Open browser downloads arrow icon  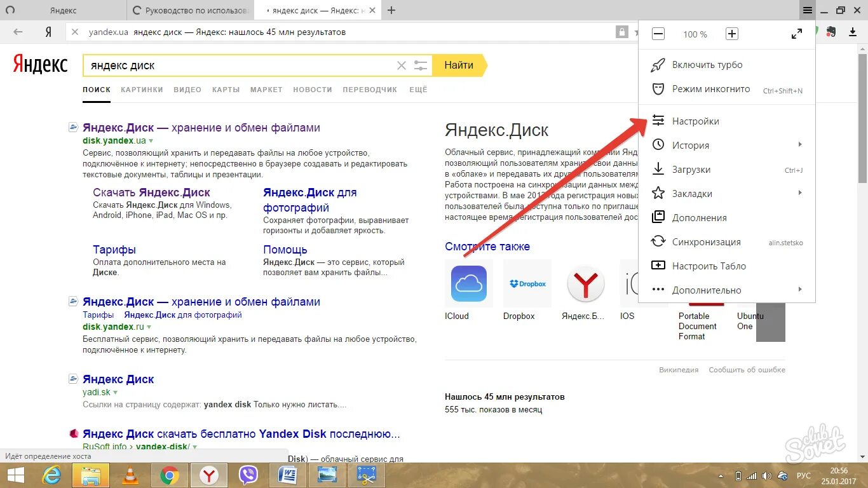[853, 32]
